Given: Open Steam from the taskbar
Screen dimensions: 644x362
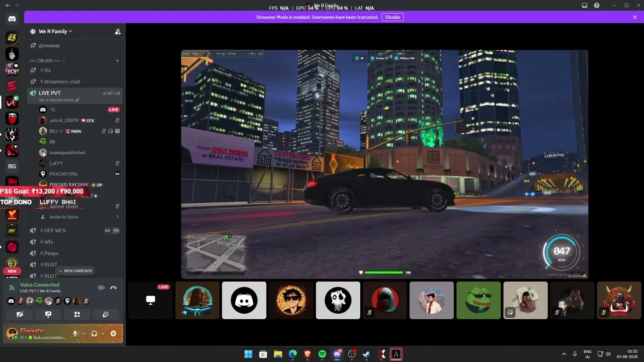Looking at the screenshot, I should pyautogui.click(x=366, y=354).
